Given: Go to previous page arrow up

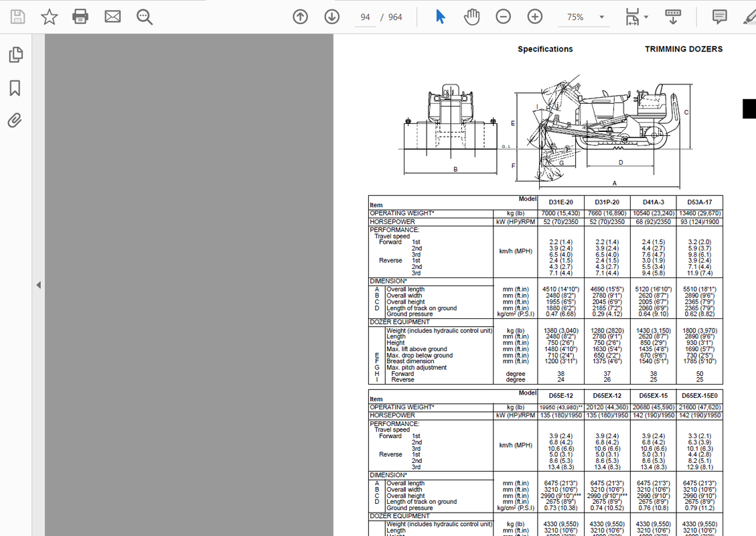Looking at the screenshot, I should click(300, 17).
